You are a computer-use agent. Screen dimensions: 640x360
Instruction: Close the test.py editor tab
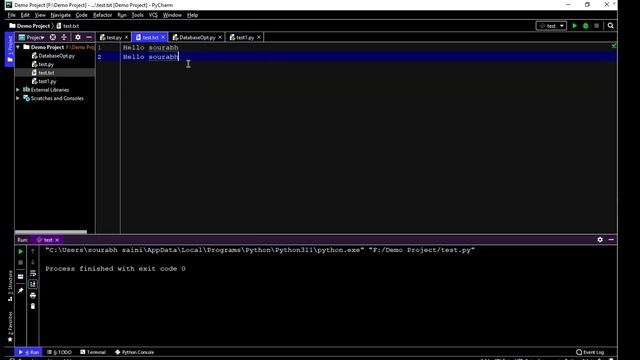(x=127, y=37)
